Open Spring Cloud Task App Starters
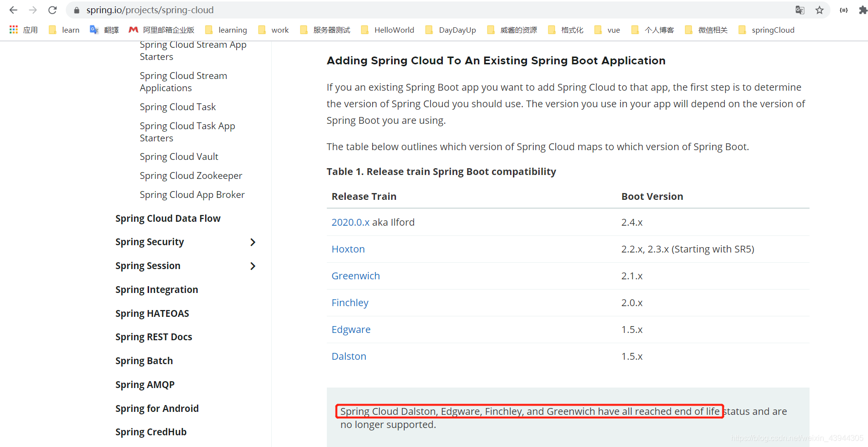 [x=187, y=132]
